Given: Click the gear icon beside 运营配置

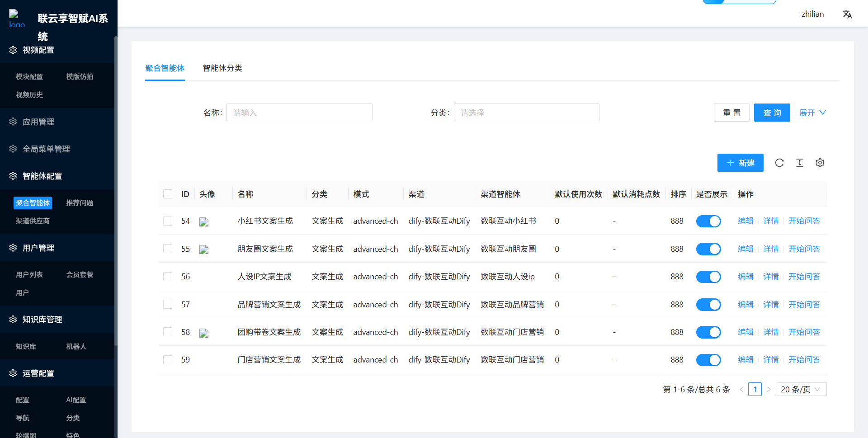Looking at the screenshot, I should [x=13, y=373].
